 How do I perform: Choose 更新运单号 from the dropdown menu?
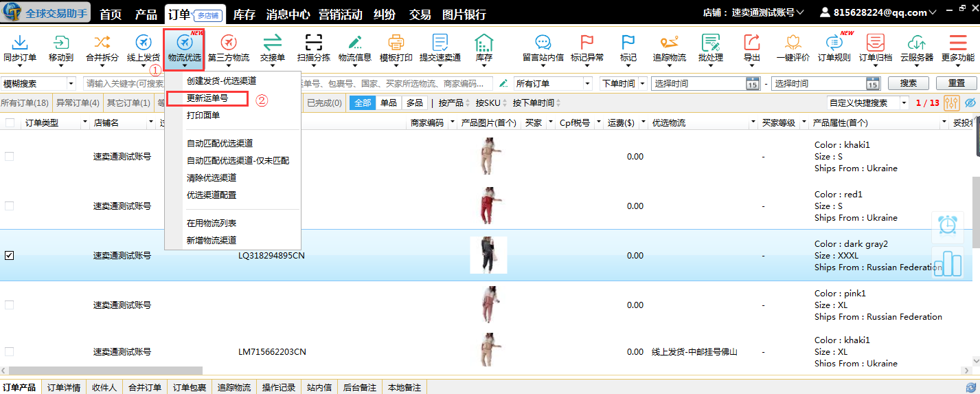(207, 98)
